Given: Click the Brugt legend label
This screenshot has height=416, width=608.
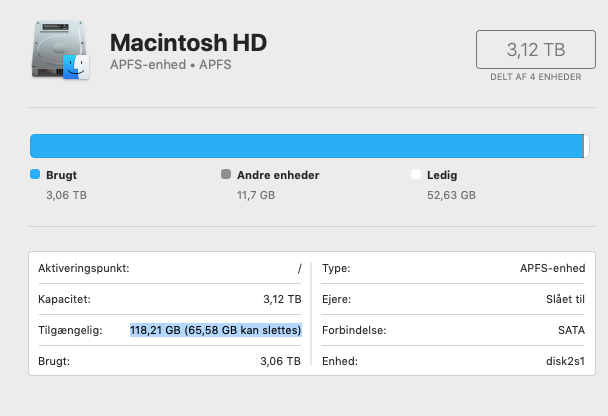Looking at the screenshot, I should coord(61,175).
